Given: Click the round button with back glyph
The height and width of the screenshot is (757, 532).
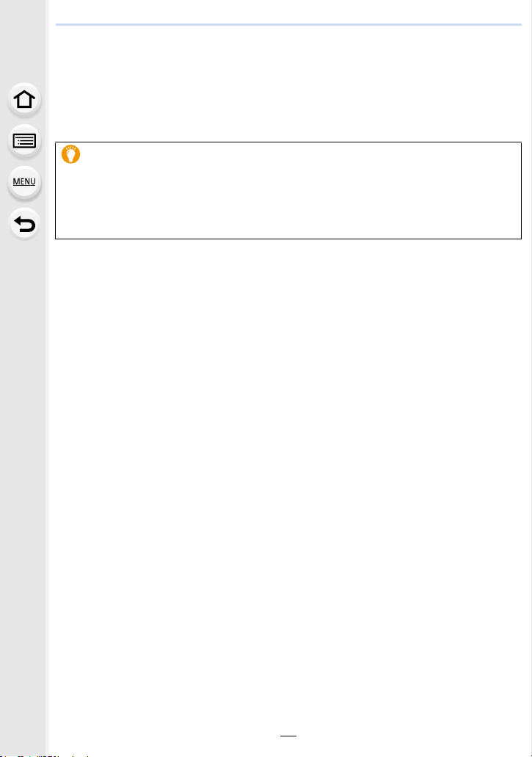Looking at the screenshot, I should [24, 224].
